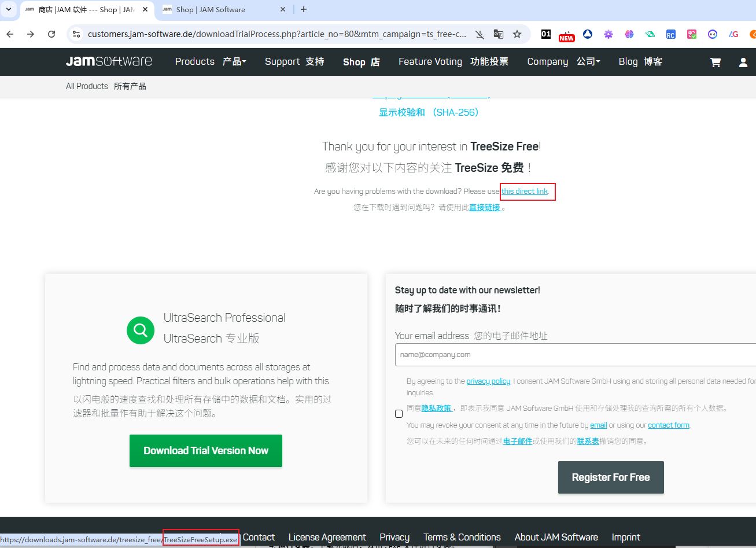Open the Chinese '隐私政策' link
Viewport: 756px width, 548px height.
pos(436,408)
